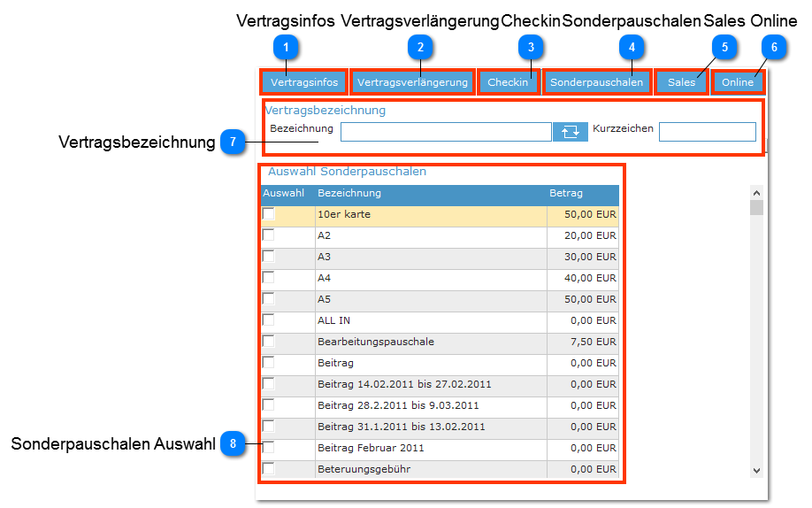
Task: Tick the Beteruungsgebühr checkbox
Action: pyautogui.click(x=268, y=468)
